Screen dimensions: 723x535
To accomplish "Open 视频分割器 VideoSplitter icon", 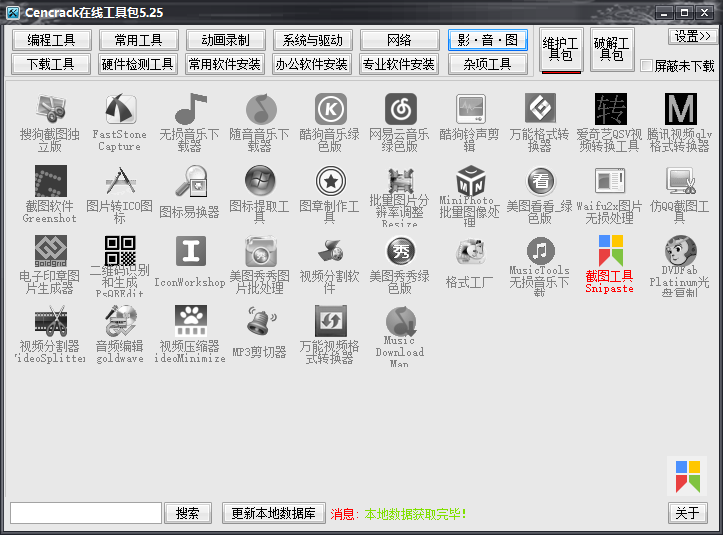I will [x=50, y=321].
